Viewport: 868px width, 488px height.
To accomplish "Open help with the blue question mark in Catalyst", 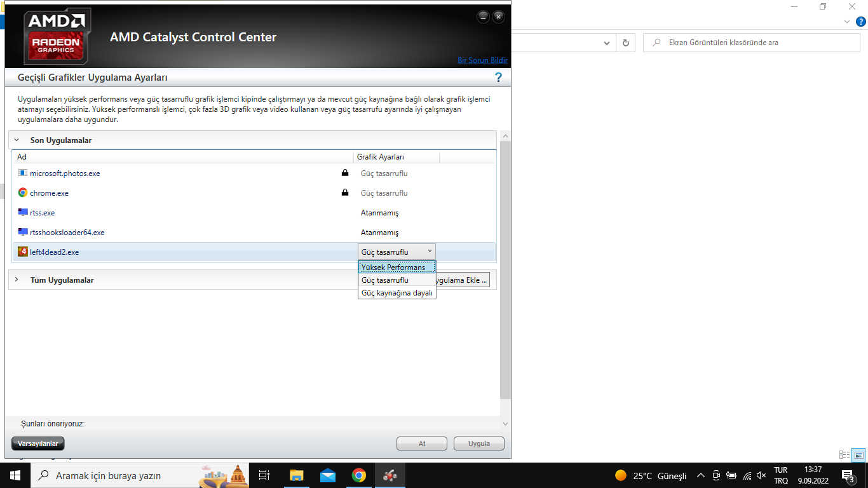I will (498, 78).
